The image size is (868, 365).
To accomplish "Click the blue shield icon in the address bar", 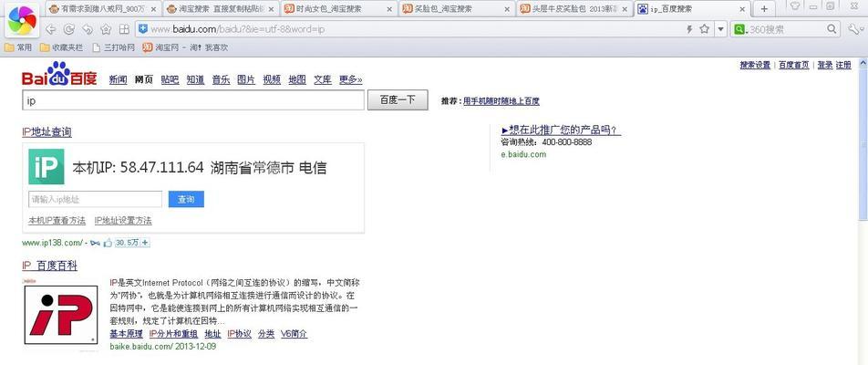I will click(x=143, y=29).
